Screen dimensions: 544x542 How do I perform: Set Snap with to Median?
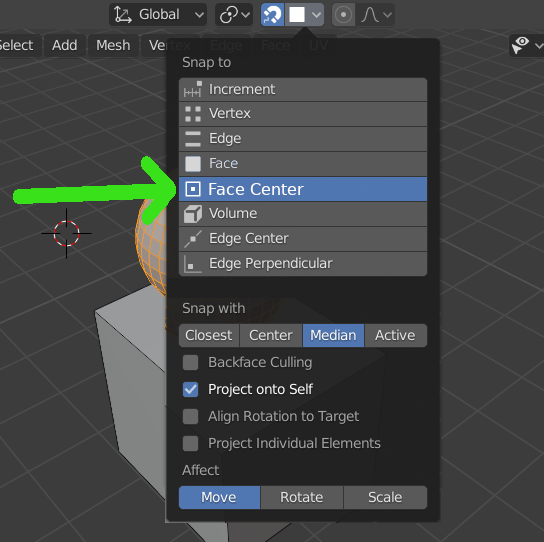click(333, 336)
